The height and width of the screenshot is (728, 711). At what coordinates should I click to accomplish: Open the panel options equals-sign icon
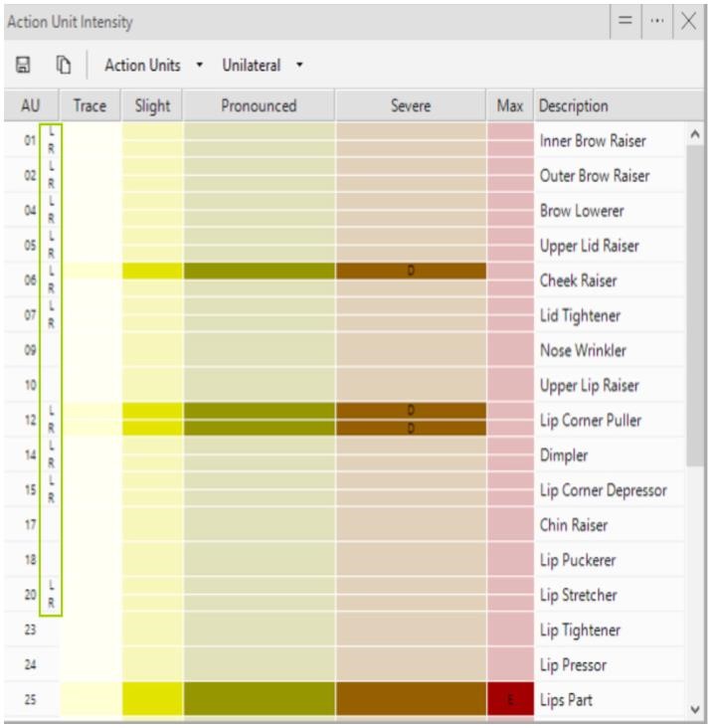pos(626,21)
